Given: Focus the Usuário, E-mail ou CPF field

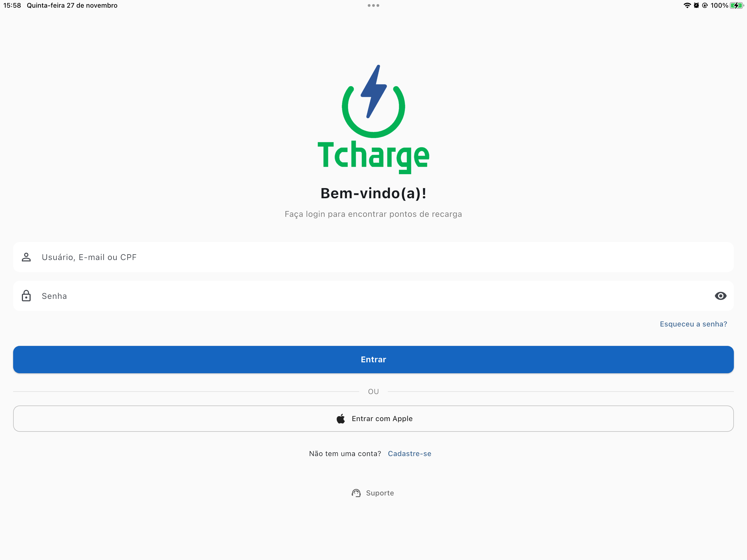Looking at the screenshot, I should point(373,257).
